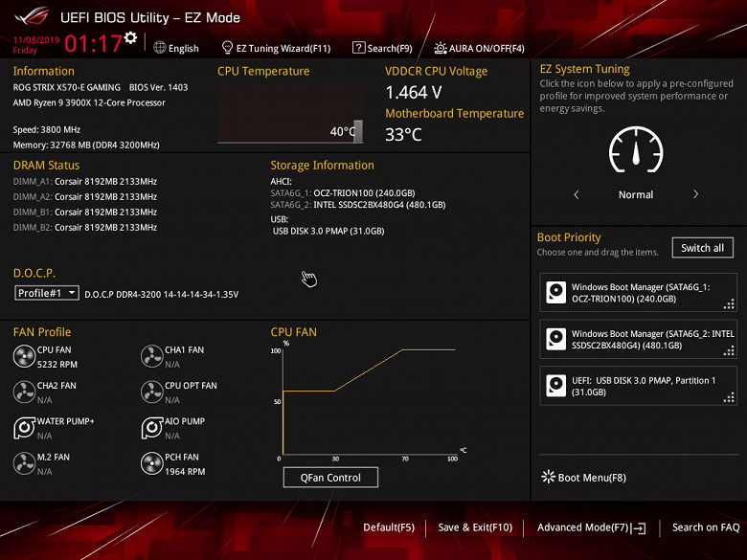Click the 11/08/2019 date text

(36, 40)
